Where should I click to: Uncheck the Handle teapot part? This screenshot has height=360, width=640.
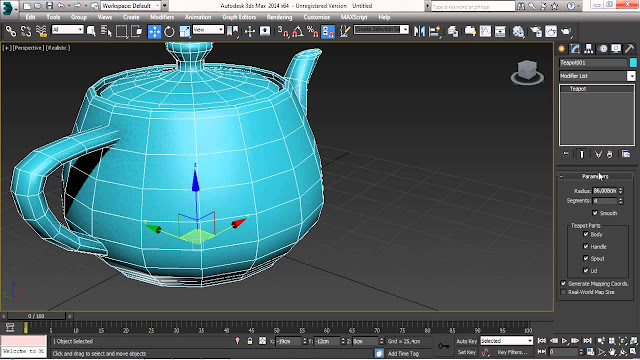pyautogui.click(x=586, y=247)
